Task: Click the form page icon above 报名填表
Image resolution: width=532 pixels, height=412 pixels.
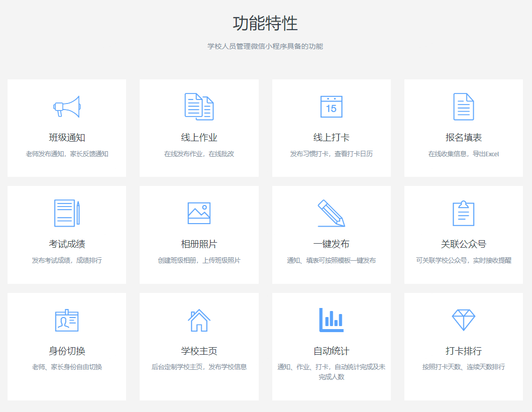Action: pos(463,107)
